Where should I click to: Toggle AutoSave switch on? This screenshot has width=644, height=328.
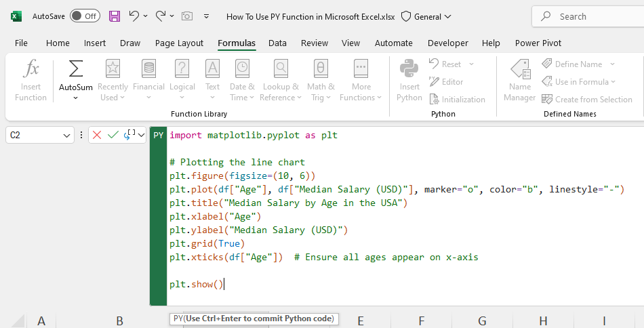click(85, 16)
